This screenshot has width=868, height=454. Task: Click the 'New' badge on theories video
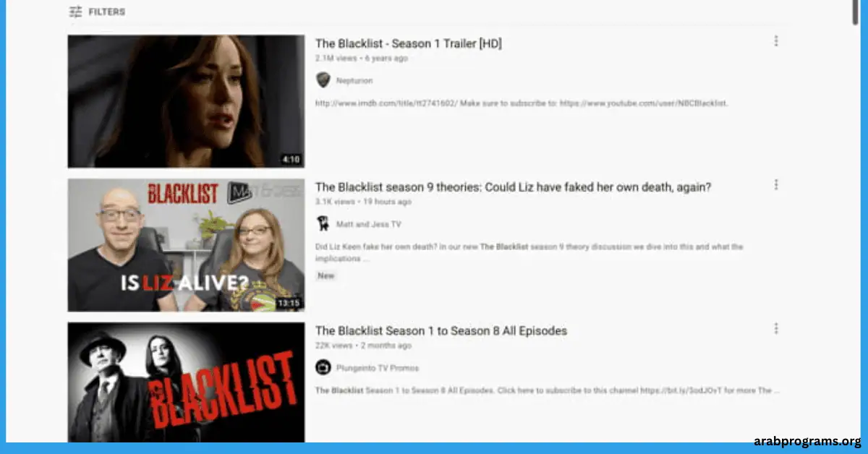(326, 276)
